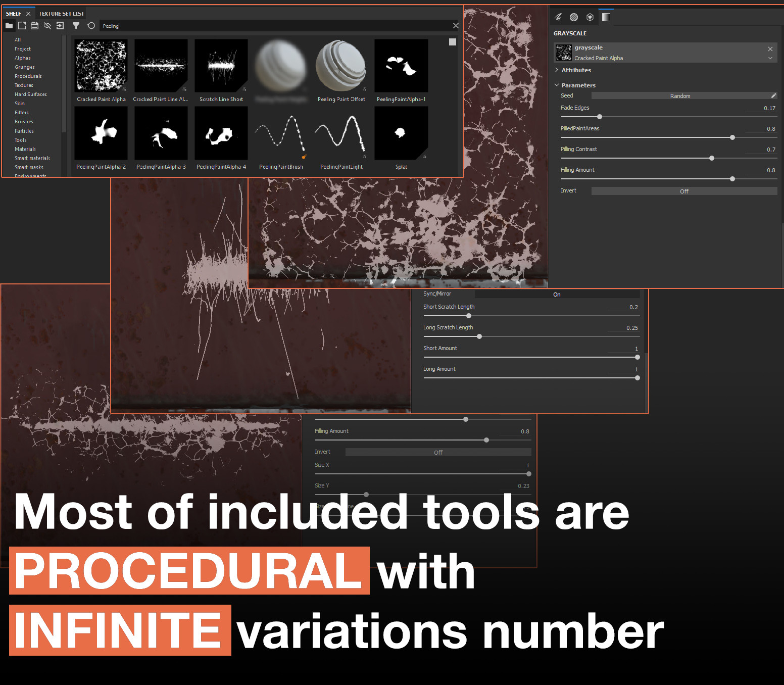Click the Fade Edges slider handle

coord(600,117)
